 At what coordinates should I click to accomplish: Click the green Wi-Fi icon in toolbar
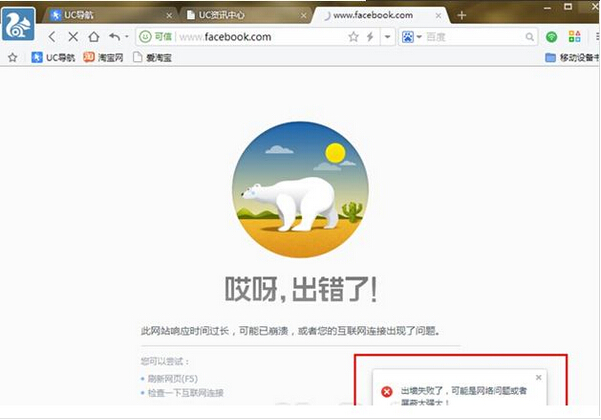tap(551, 37)
